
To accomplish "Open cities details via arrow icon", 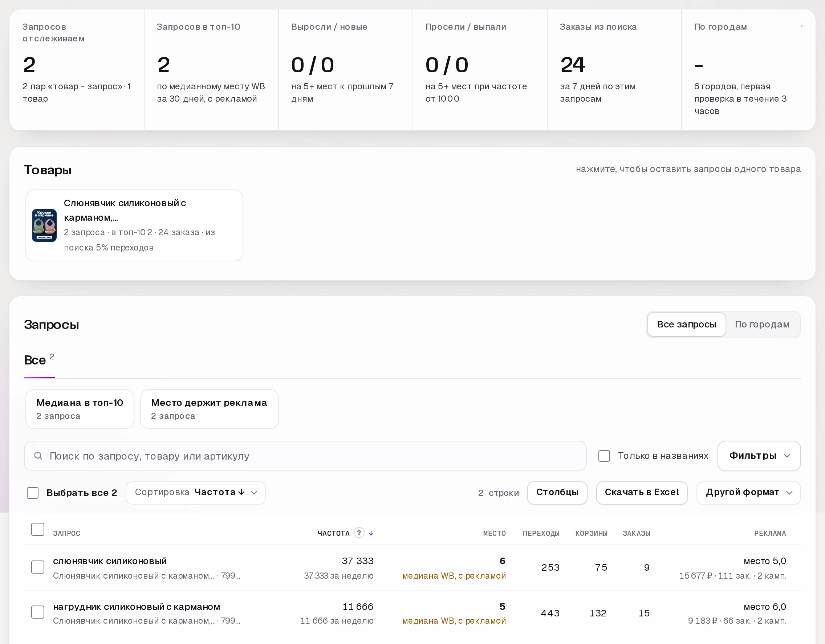I will coord(799,26).
